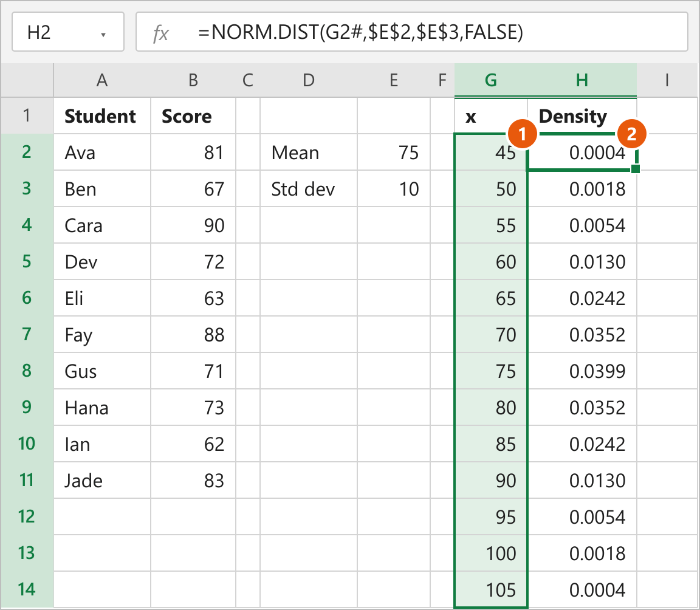Select the cell containing Ben

[x=102, y=189]
